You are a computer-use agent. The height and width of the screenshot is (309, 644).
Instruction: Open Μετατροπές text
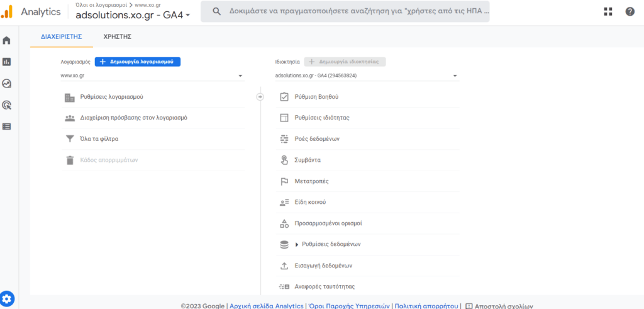pos(312,181)
